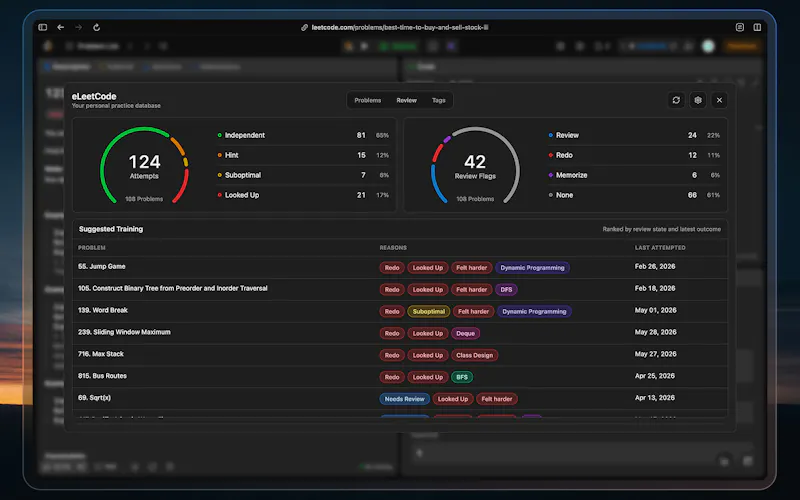Open 105. Construct Binary Tree problem
Image resolution: width=800 pixels, height=500 pixels.
[172, 288]
